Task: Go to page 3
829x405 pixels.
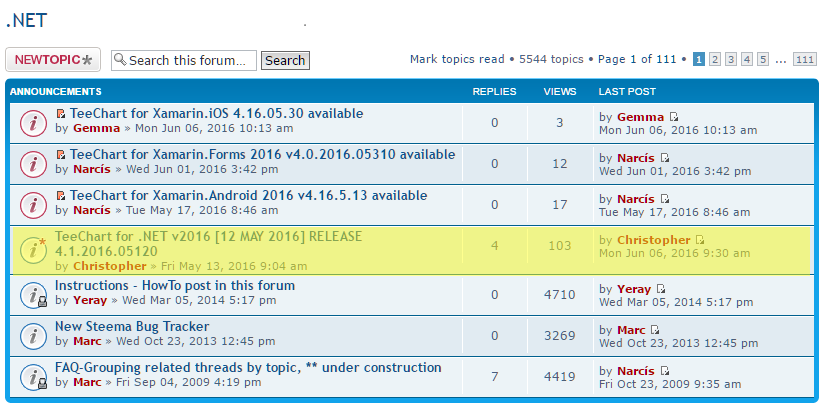Action: (x=731, y=59)
